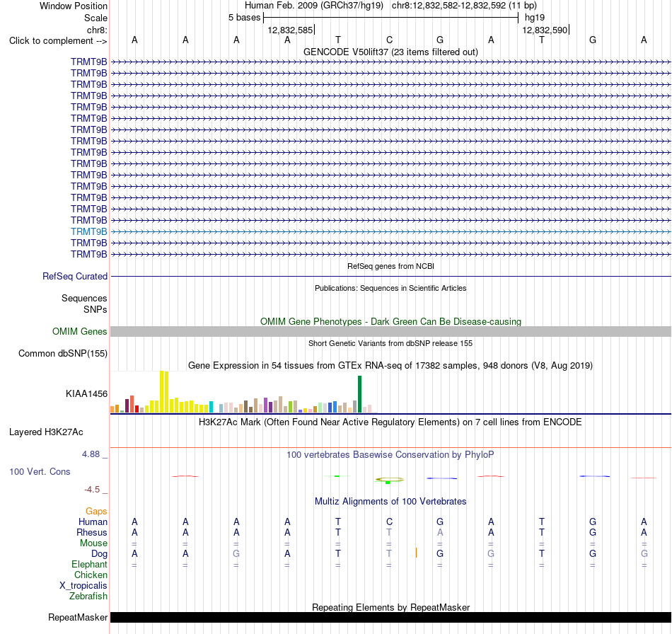Click the olive-green PhyloP marker under base C
Screen dimensions: 672x634
(x=389, y=480)
